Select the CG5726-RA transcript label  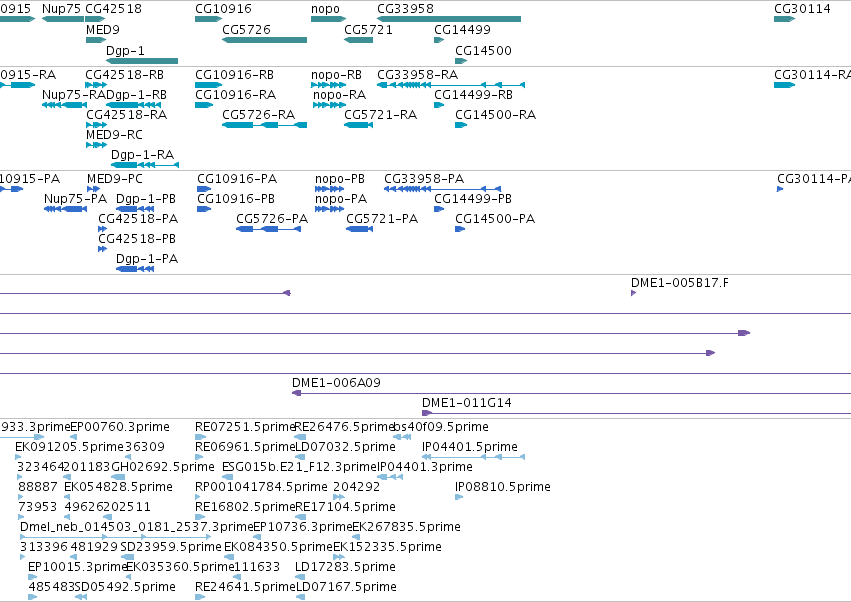[258, 115]
